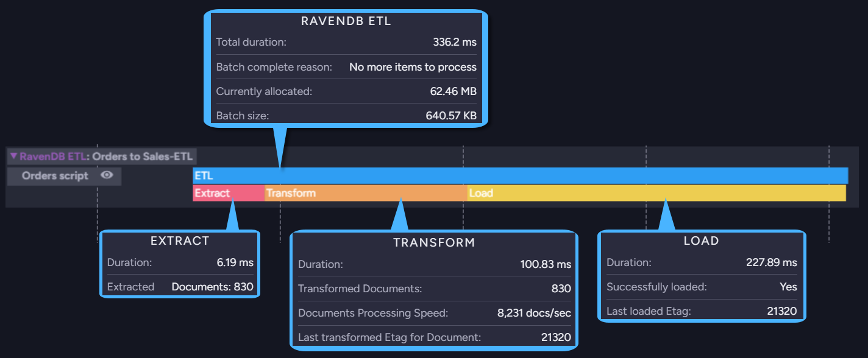The width and height of the screenshot is (868, 358).
Task: Click Total duration value 336.2 ms
Action: [x=454, y=43]
